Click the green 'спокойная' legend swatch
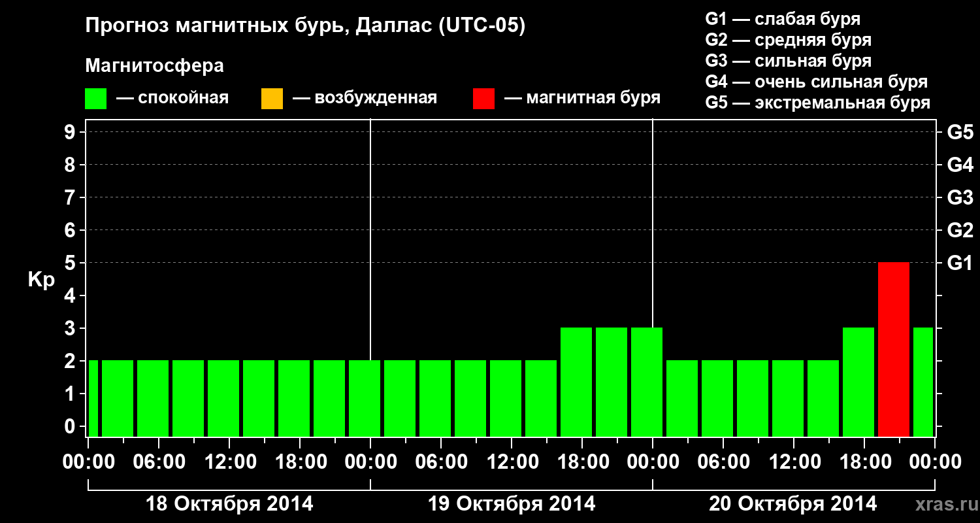The width and height of the screenshot is (980, 523). pos(95,99)
